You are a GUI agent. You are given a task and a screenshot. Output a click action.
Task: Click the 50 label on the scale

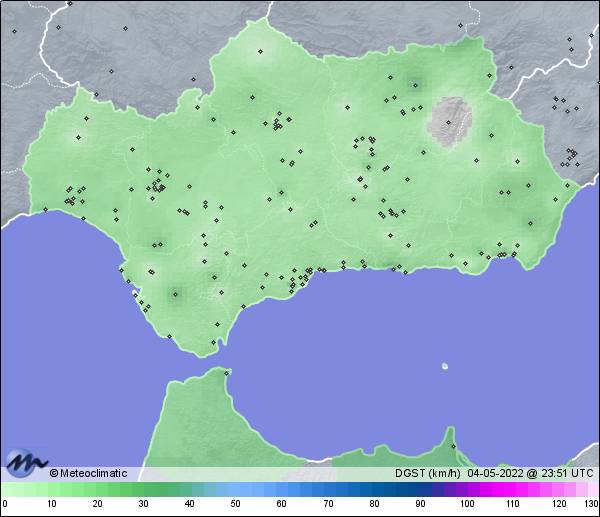point(235,504)
